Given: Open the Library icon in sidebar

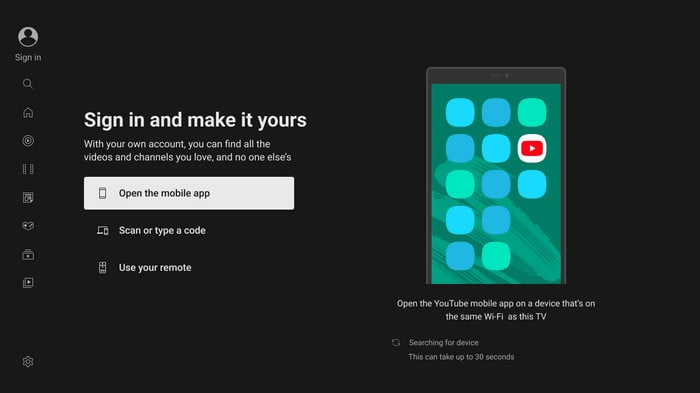Looking at the screenshot, I should click(28, 282).
